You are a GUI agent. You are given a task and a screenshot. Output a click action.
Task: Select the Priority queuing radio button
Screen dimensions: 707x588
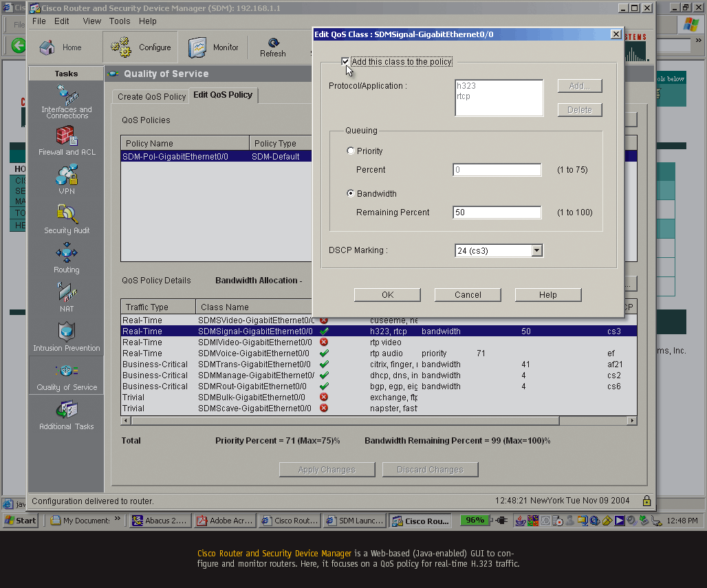pos(351,151)
